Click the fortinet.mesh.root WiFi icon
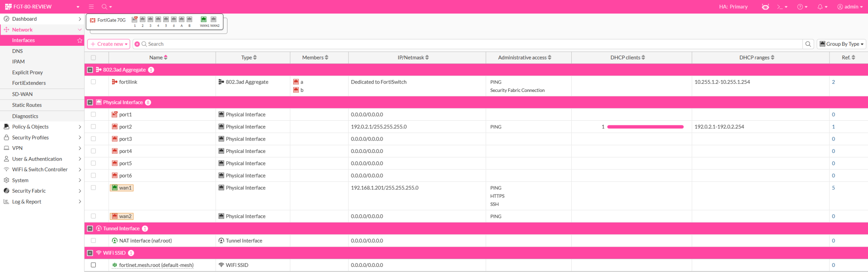 click(x=114, y=265)
